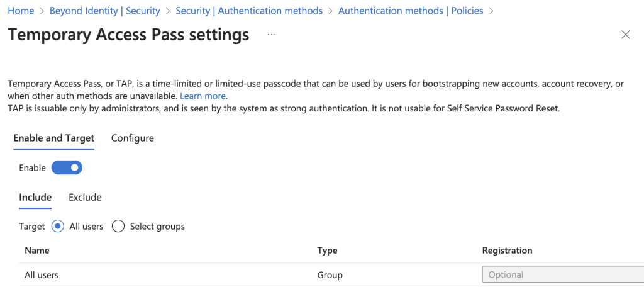Image resolution: width=644 pixels, height=299 pixels.
Task: Select the All users target radio button
Action: tap(58, 227)
